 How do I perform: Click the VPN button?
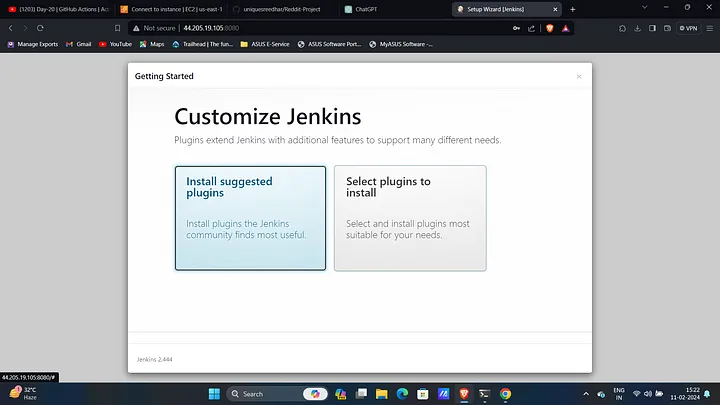688,28
